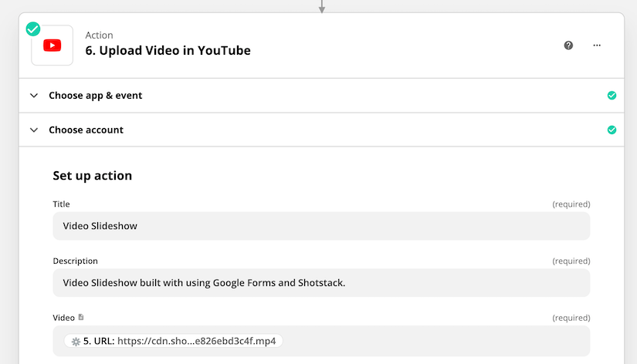Click green check status for Choose app & event
The image size is (637, 364).
612,96
